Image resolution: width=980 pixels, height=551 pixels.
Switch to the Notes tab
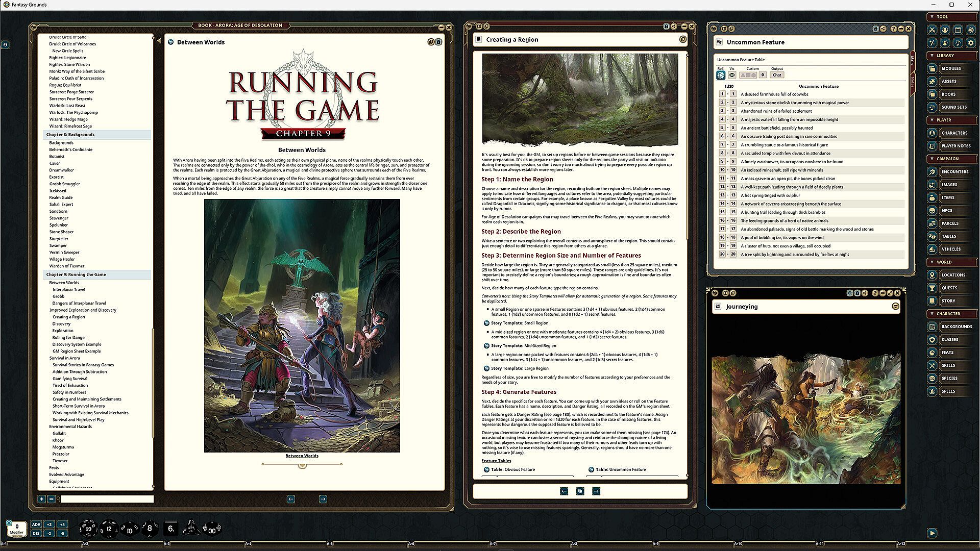913,82
